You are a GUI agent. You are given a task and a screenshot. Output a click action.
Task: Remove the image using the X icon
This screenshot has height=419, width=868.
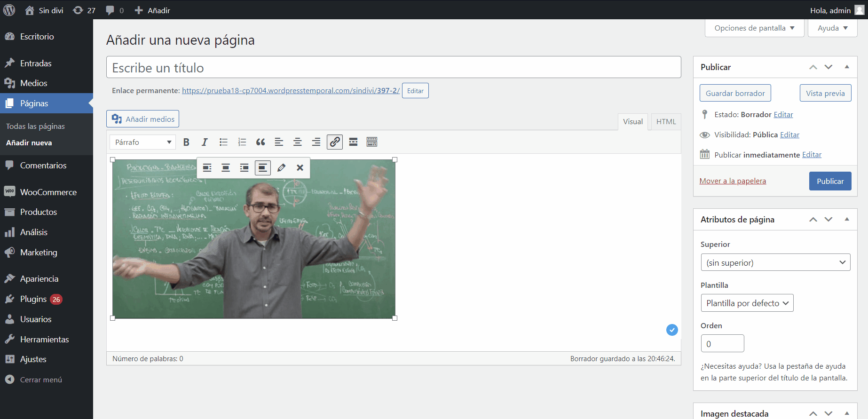[300, 168]
